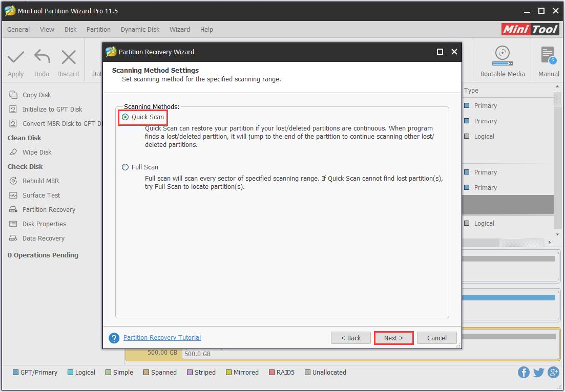The image size is (565, 392).
Task: Select the Quick Scan radio button
Action: click(x=125, y=117)
